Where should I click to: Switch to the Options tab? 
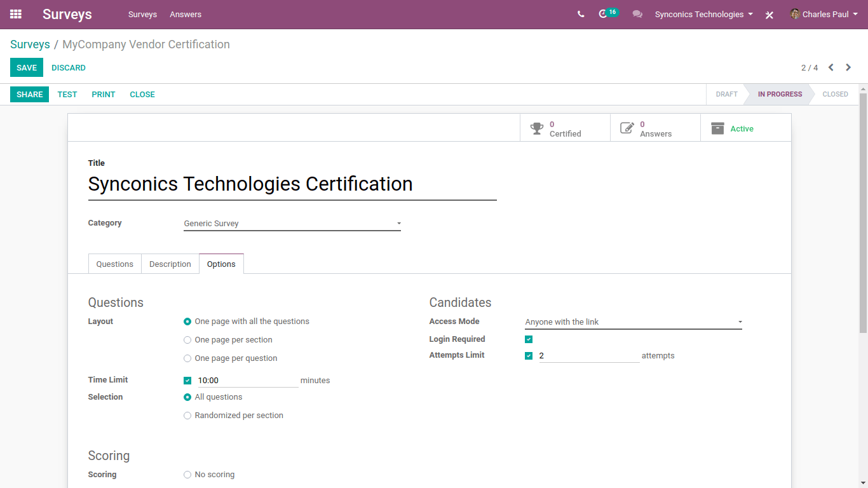[221, 264]
